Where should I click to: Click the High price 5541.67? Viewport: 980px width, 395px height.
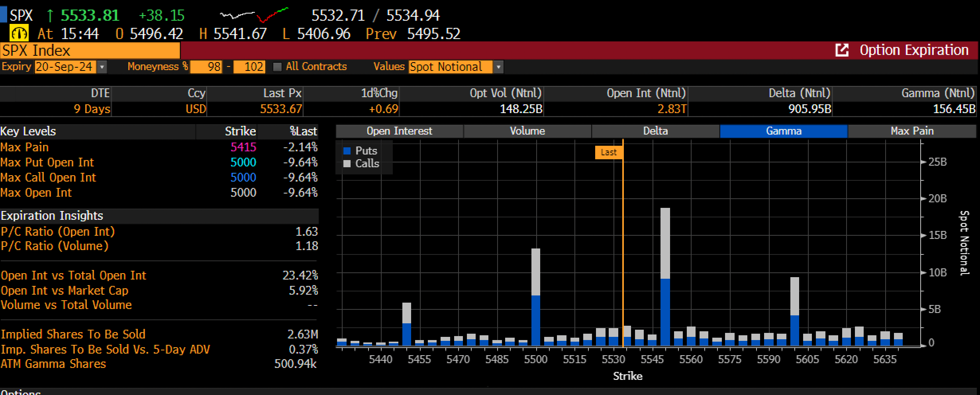(240, 34)
